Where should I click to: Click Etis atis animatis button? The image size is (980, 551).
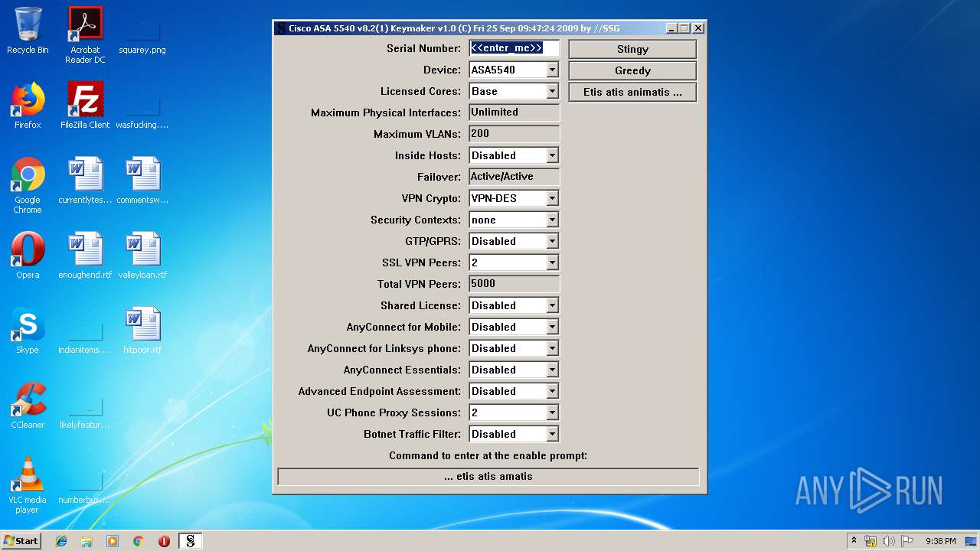tap(632, 92)
